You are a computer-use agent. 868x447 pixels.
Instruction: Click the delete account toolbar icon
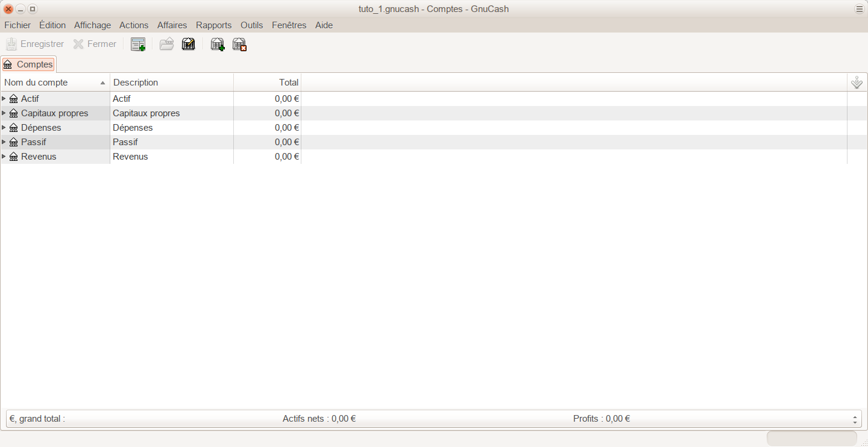(x=240, y=44)
